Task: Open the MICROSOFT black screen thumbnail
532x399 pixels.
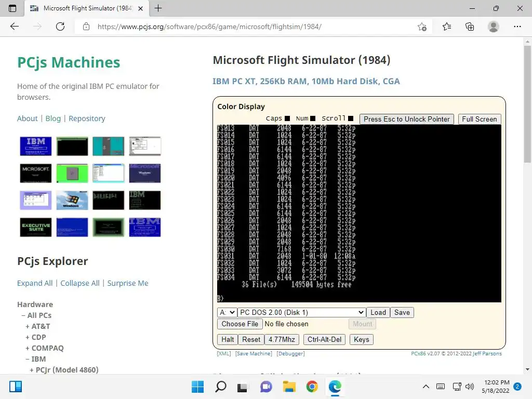Action: (x=36, y=173)
